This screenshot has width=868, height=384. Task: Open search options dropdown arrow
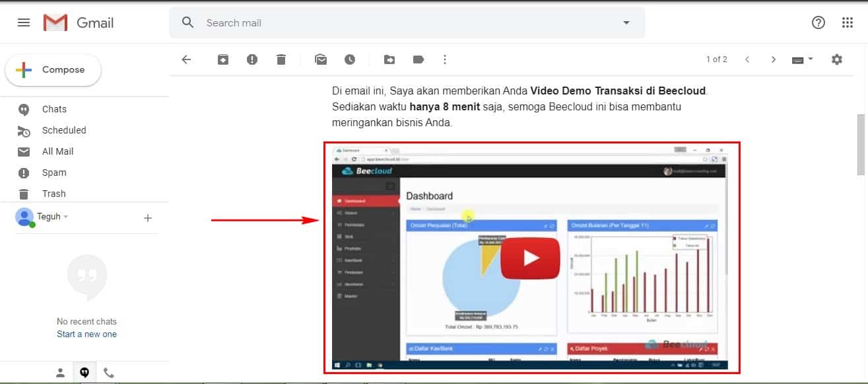click(x=626, y=22)
